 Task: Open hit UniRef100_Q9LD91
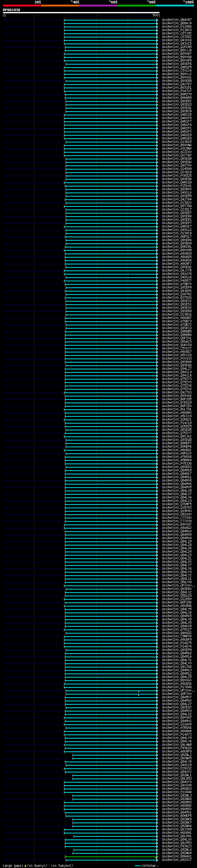point(177,836)
